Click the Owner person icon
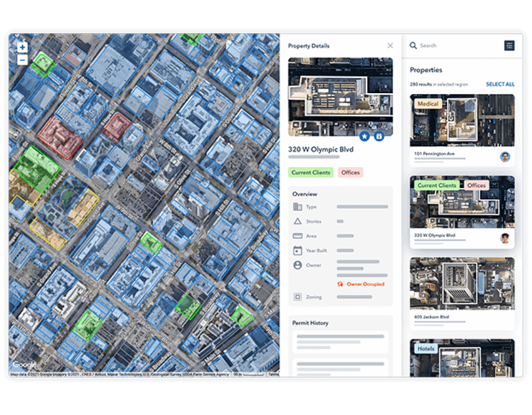Image resolution: width=532 pixels, height=415 pixels. click(x=298, y=265)
